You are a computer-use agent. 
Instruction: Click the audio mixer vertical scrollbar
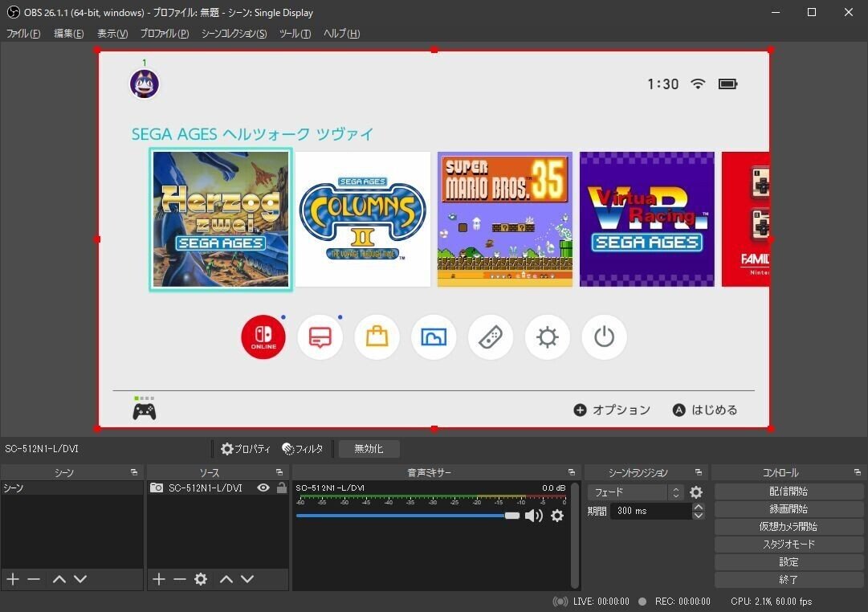[575, 534]
